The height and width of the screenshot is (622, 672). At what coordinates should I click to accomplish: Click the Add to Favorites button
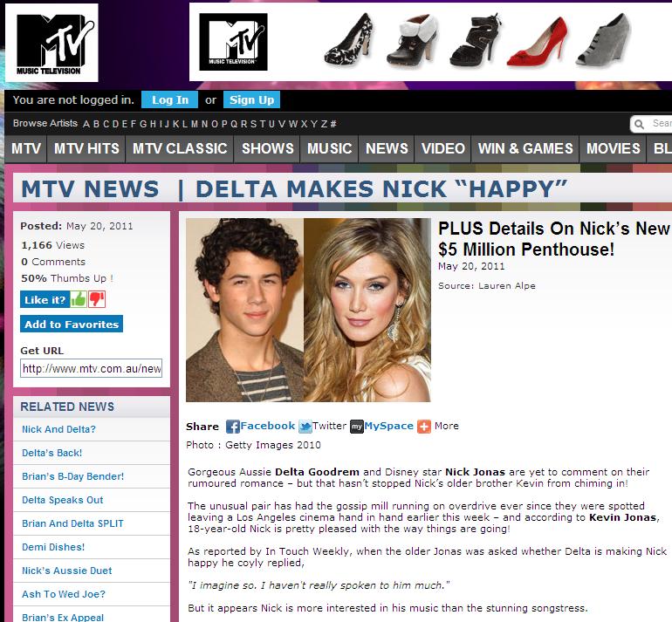tap(72, 324)
